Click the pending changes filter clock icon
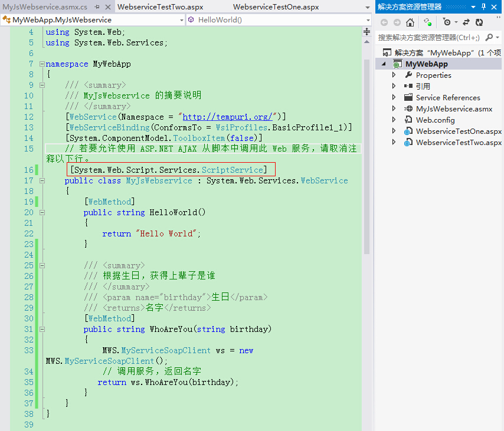This screenshot has height=431, width=504. point(447,22)
